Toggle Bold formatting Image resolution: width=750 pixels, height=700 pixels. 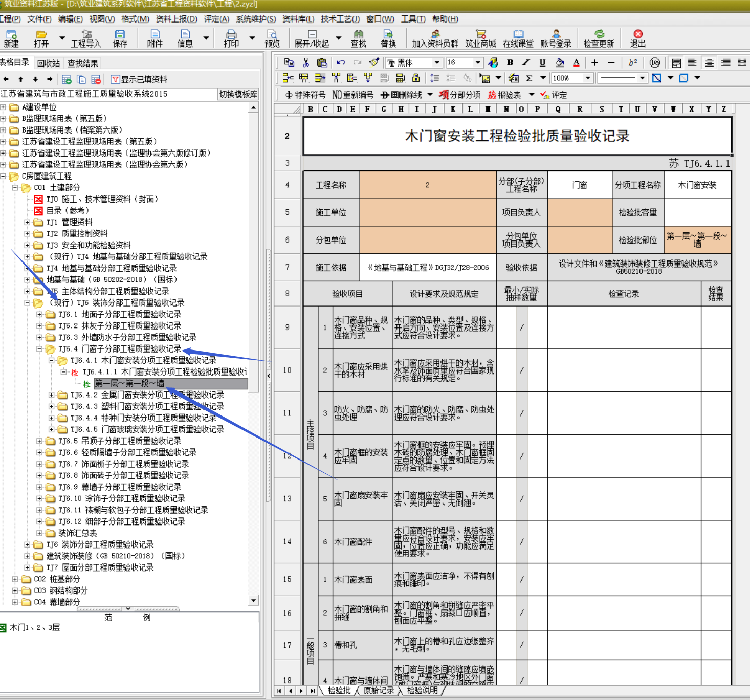pyautogui.click(x=510, y=62)
